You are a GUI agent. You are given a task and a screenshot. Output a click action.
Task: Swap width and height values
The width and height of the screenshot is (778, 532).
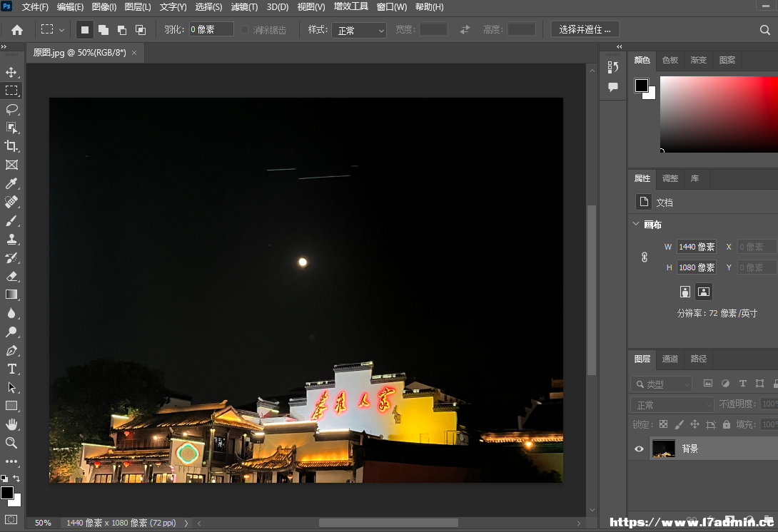(x=465, y=30)
